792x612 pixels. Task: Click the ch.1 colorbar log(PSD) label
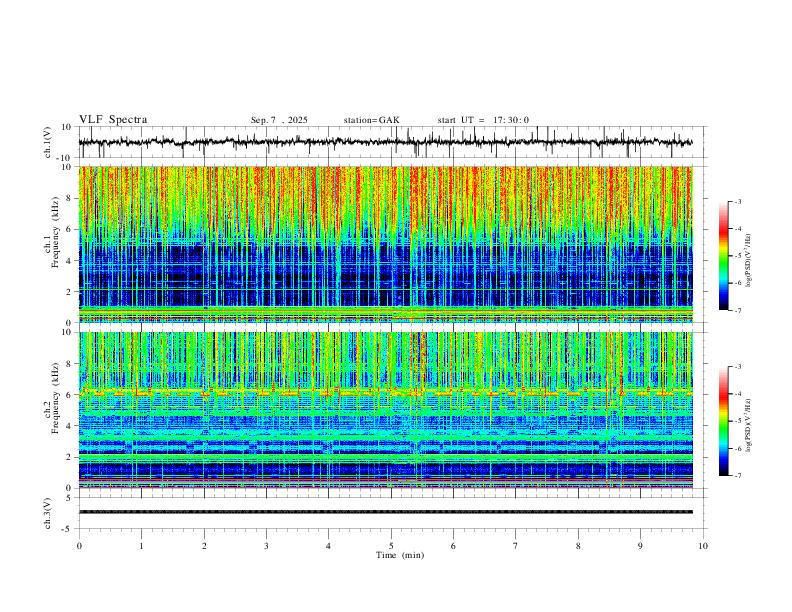click(748, 261)
